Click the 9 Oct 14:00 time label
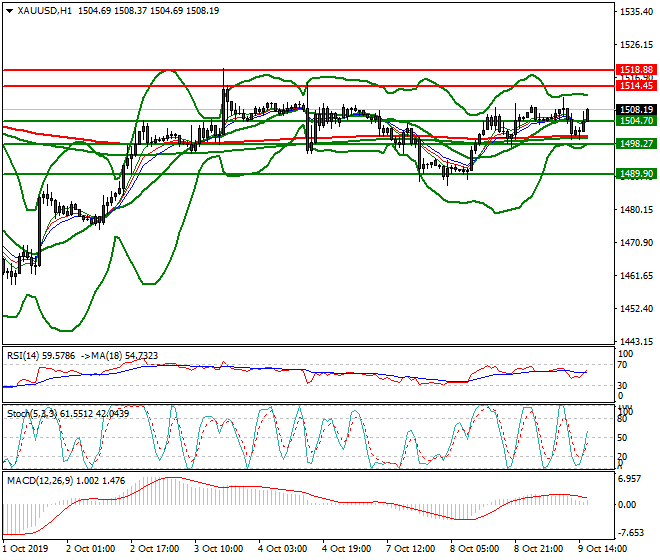Screen dimensions: 660x560 pos(602,549)
